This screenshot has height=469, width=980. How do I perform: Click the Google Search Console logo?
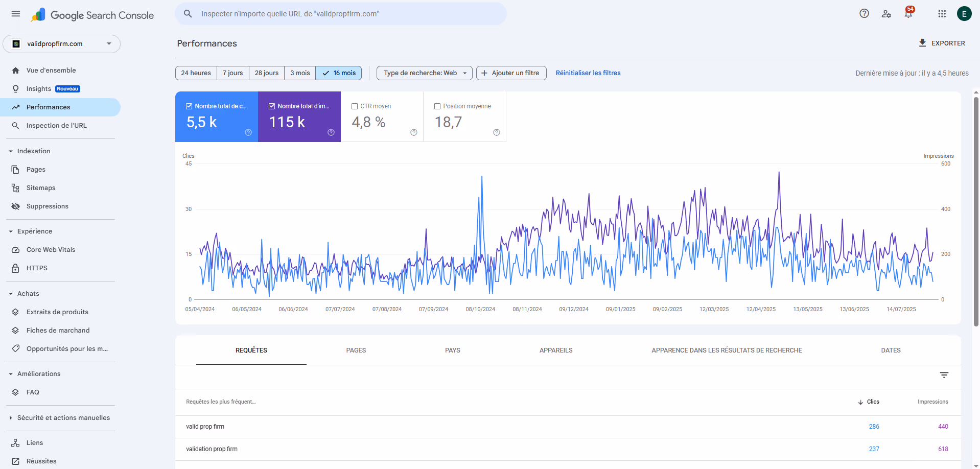pos(92,15)
